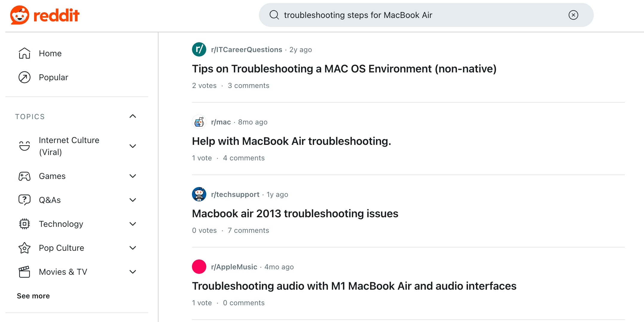Click the 1y ago timestamp
This screenshot has width=644, height=322.
coord(277,195)
